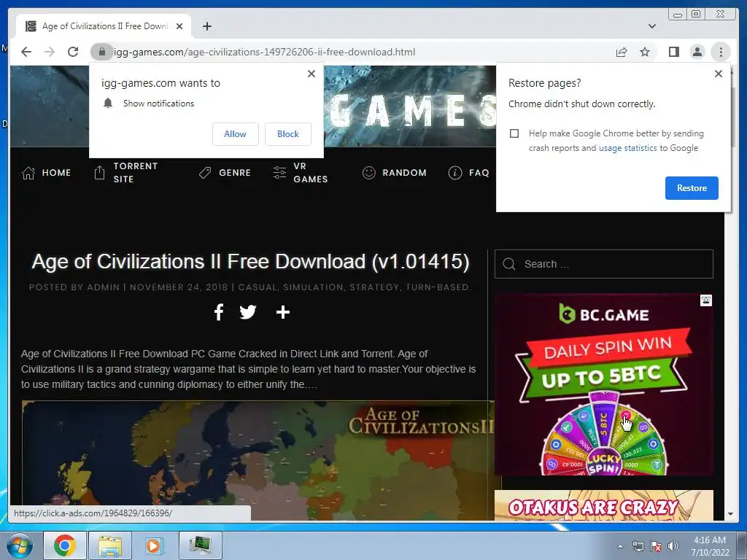Share the post on Facebook
This screenshot has width=747, height=560.
tap(219, 312)
